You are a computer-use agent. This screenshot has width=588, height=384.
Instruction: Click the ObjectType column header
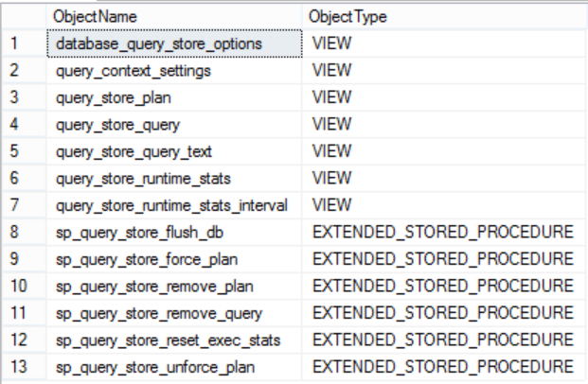[x=347, y=17]
